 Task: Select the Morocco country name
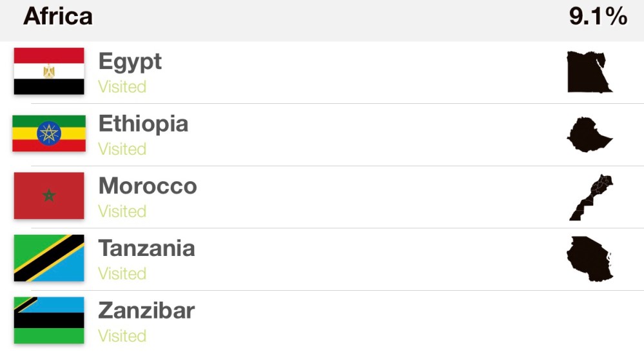pos(148,186)
